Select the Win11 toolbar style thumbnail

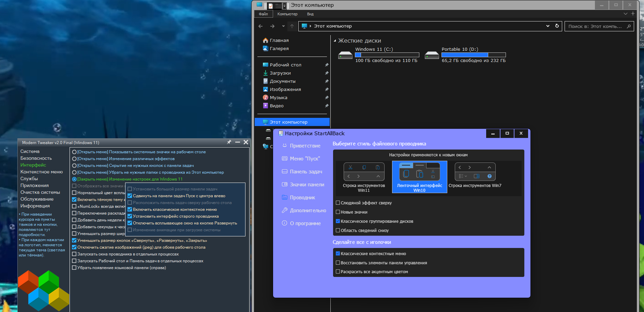[x=364, y=172]
